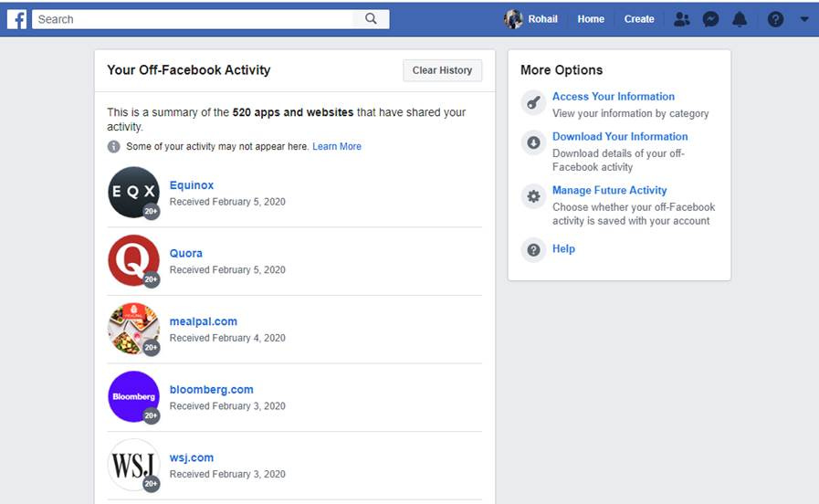Open Download Your Information link
Image resolution: width=819 pixels, height=504 pixels.
click(620, 136)
